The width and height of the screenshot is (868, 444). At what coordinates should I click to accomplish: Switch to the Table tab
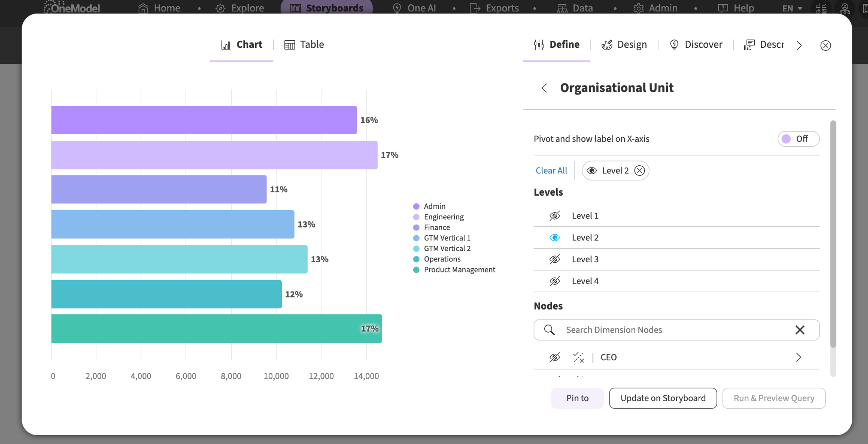(x=304, y=44)
